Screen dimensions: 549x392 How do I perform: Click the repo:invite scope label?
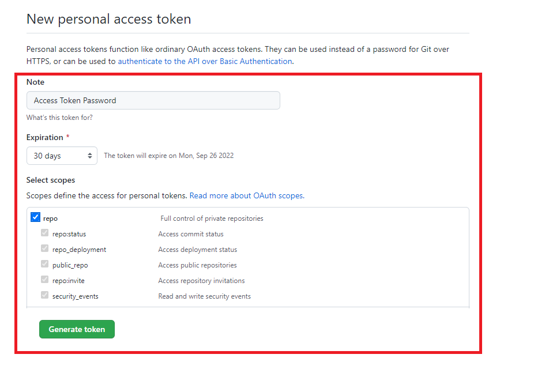tap(68, 281)
